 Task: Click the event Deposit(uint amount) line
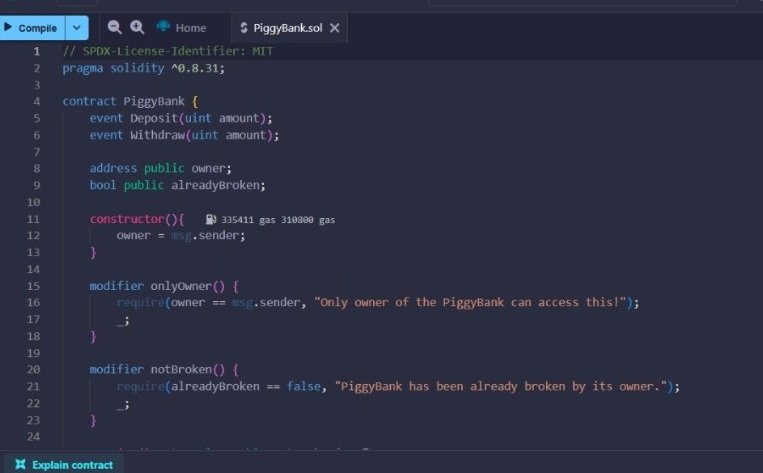(181, 118)
